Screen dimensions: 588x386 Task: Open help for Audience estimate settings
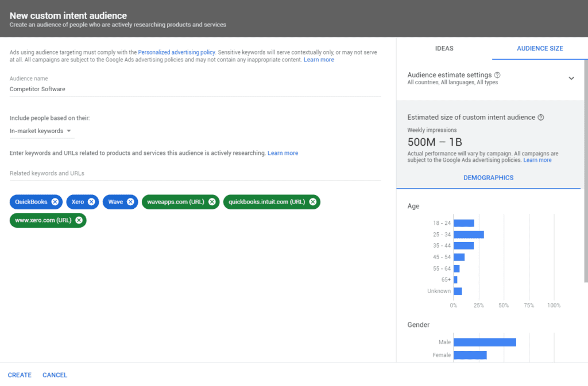click(x=497, y=75)
